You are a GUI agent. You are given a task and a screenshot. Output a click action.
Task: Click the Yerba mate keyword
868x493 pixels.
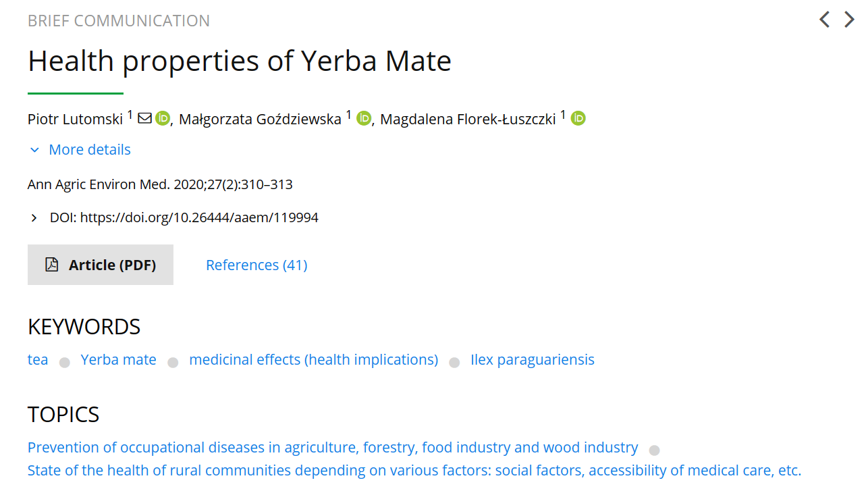119,360
